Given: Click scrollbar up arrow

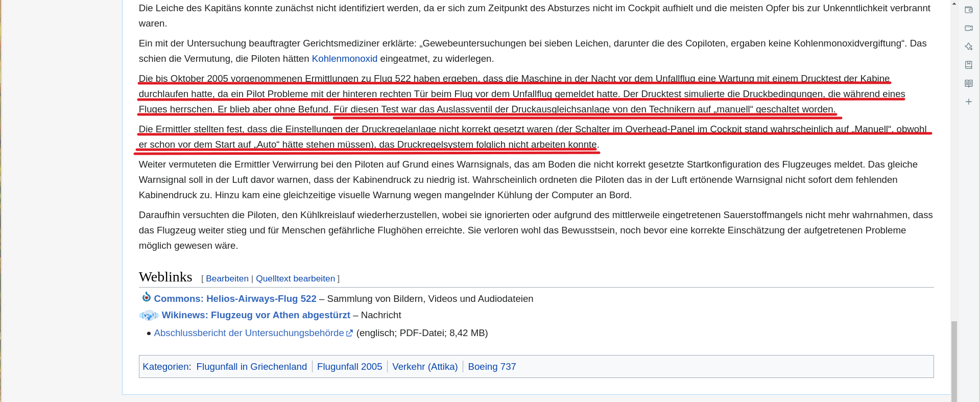Looking at the screenshot, I should 954,4.
